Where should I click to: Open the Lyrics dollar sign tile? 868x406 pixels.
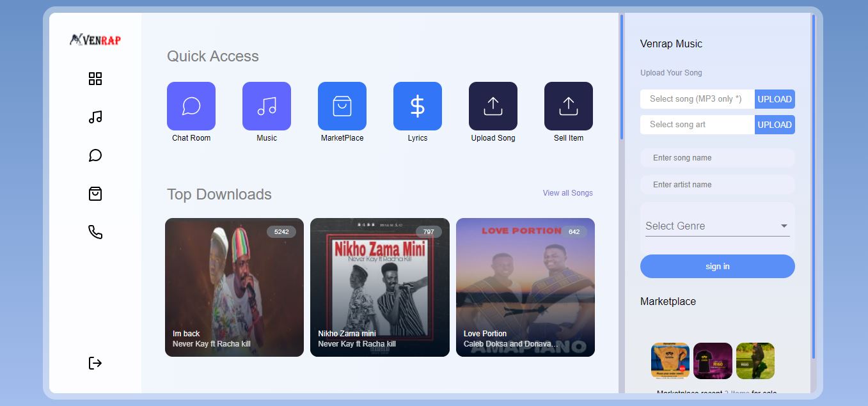click(x=417, y=106)
